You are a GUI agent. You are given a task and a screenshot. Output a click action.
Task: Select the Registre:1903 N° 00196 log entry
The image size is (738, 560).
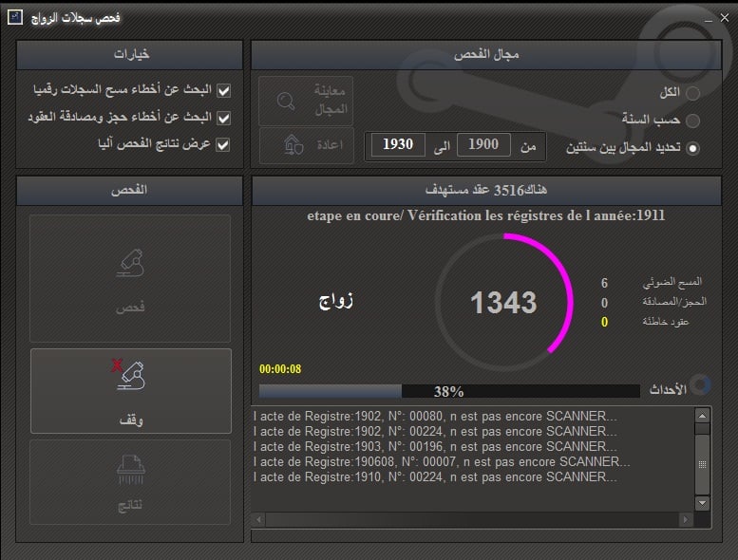point(437,445)
